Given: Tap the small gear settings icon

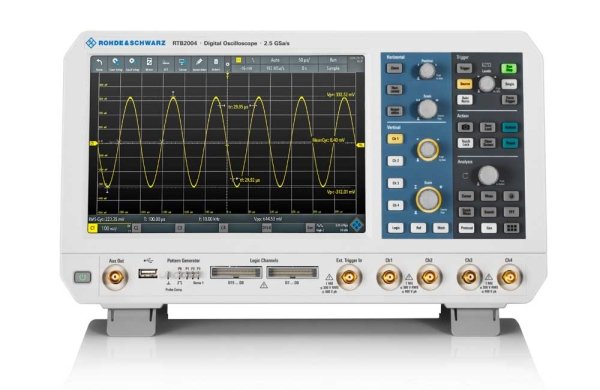Looking at the screenshot, I should click(228, 65).
